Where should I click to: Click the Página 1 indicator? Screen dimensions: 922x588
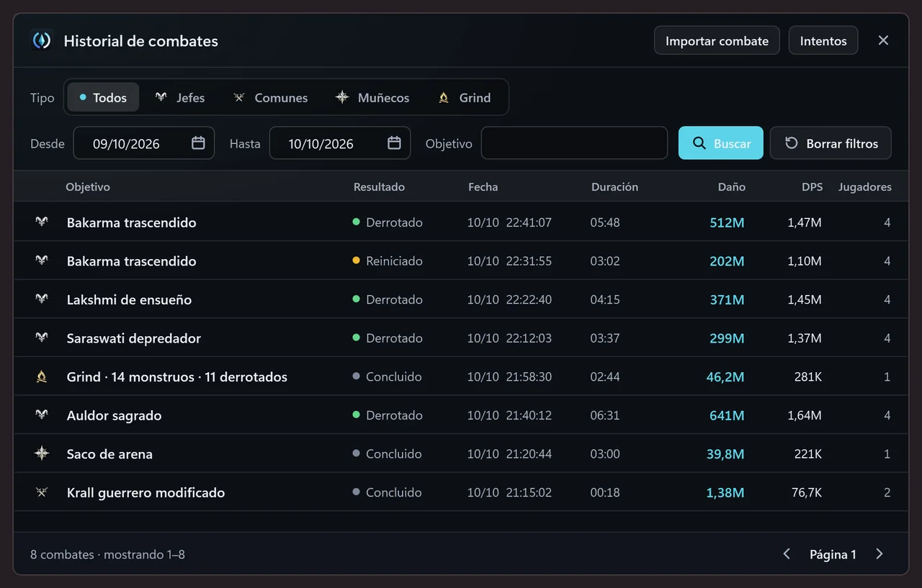coord(833,554)
